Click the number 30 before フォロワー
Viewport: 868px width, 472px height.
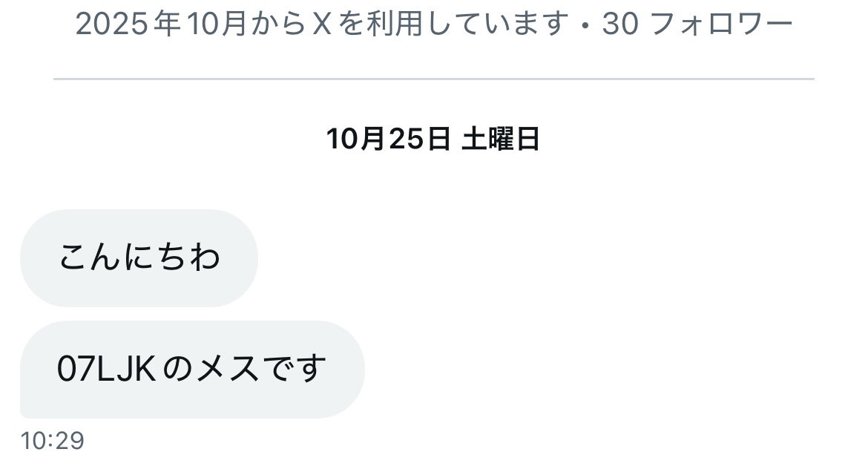pos(620,24)
